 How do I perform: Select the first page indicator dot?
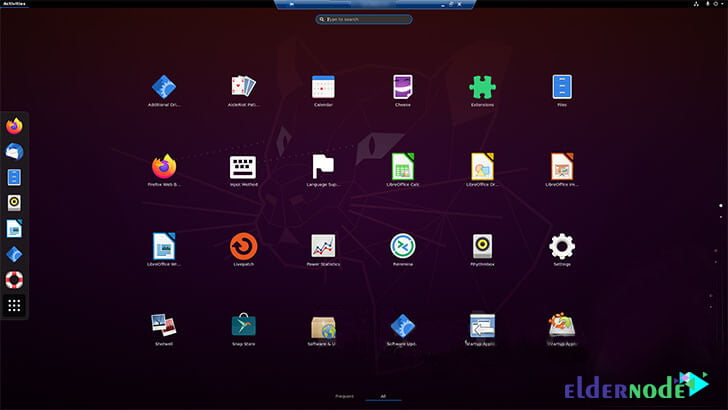point(721,205)
